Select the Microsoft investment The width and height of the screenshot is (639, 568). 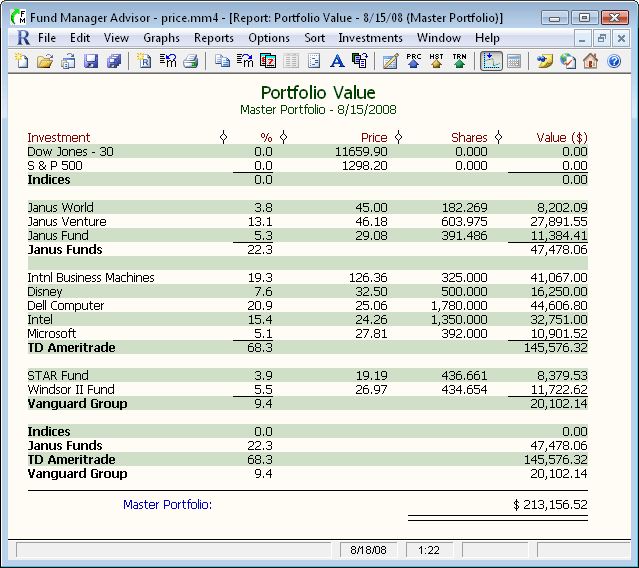click(308, 333)
